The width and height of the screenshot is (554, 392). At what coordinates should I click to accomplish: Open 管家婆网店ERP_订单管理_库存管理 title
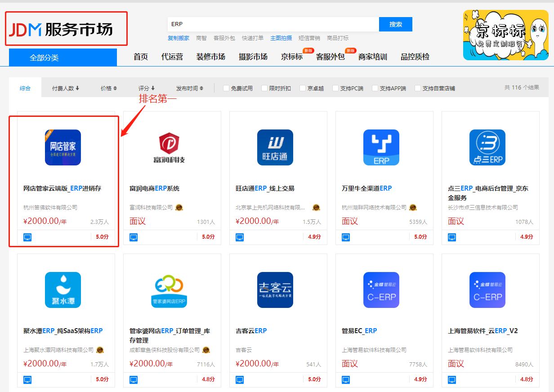tap(170, 335)
